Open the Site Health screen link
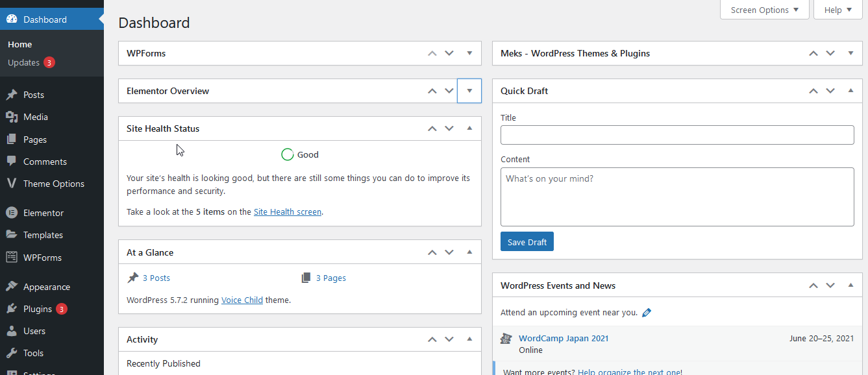Screen dimensions: 868x375 (x=287, y=211)
